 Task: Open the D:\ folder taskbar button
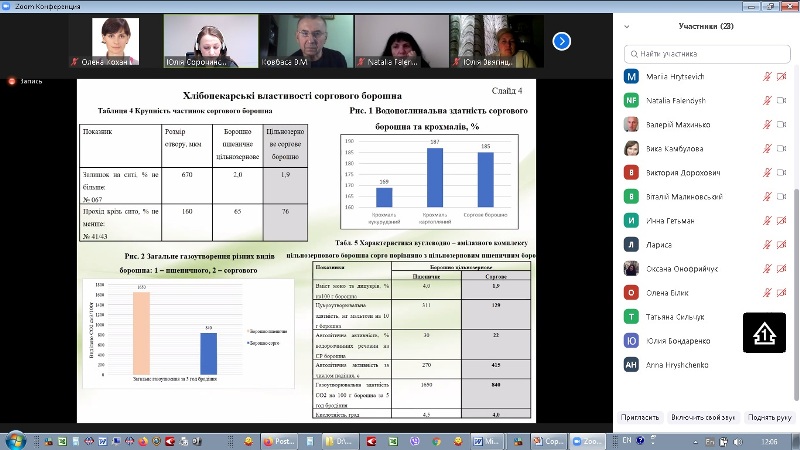tap(339, 441)
